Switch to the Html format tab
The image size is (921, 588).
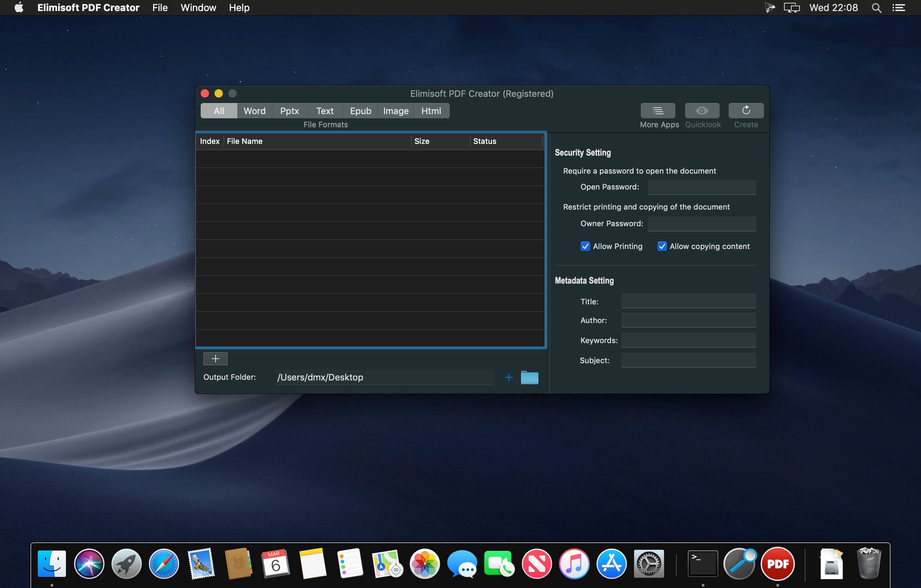pos(431,111)
